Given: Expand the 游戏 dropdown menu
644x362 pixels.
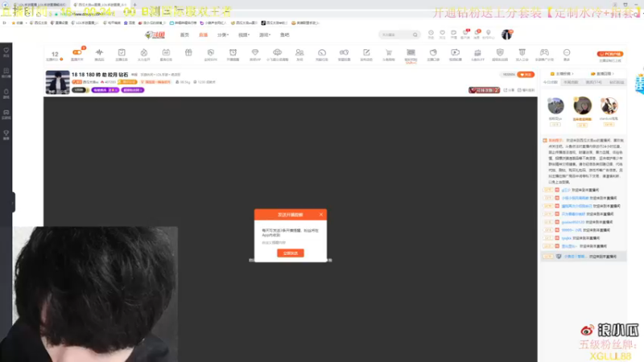Looking at the screenshot, I should tap(265, 35).
